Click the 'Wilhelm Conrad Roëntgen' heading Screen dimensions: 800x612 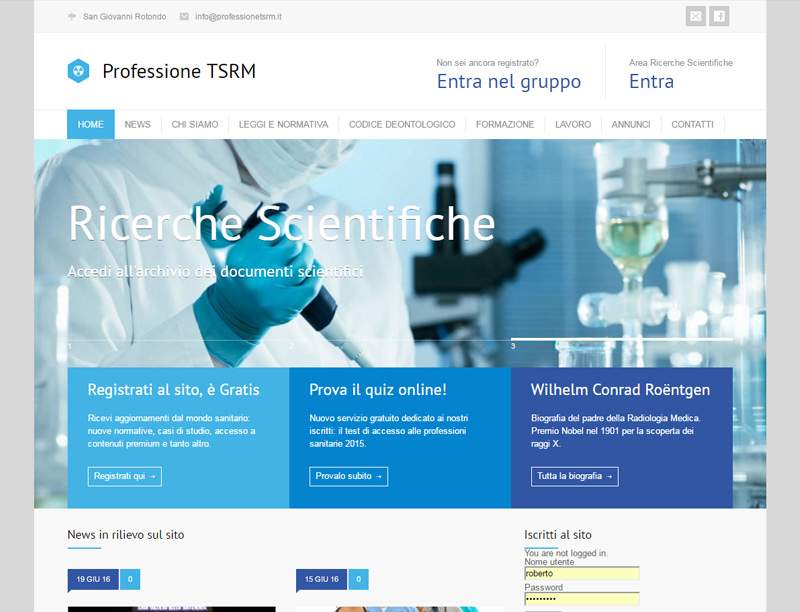(x=620, y=390)
